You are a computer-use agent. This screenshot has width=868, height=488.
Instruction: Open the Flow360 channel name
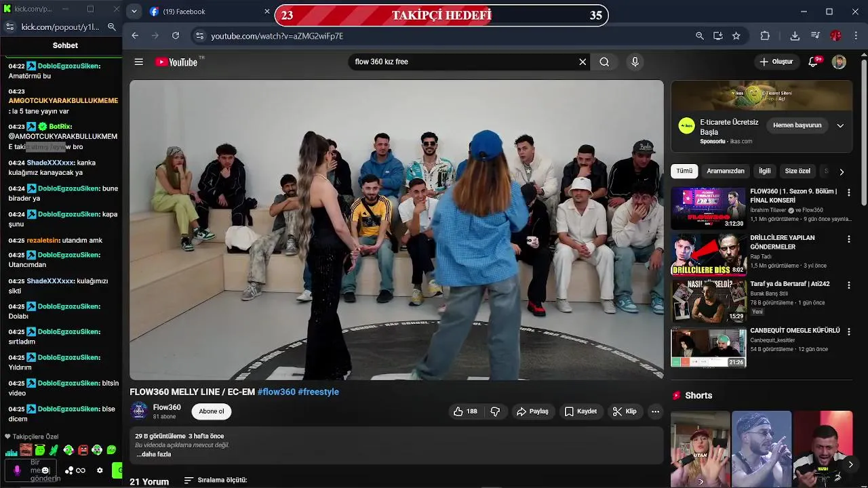[x=167, y=407]
